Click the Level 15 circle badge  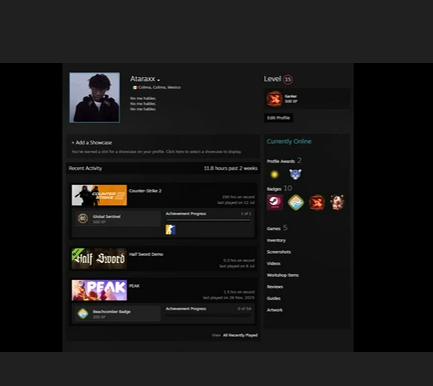(288, 80)
